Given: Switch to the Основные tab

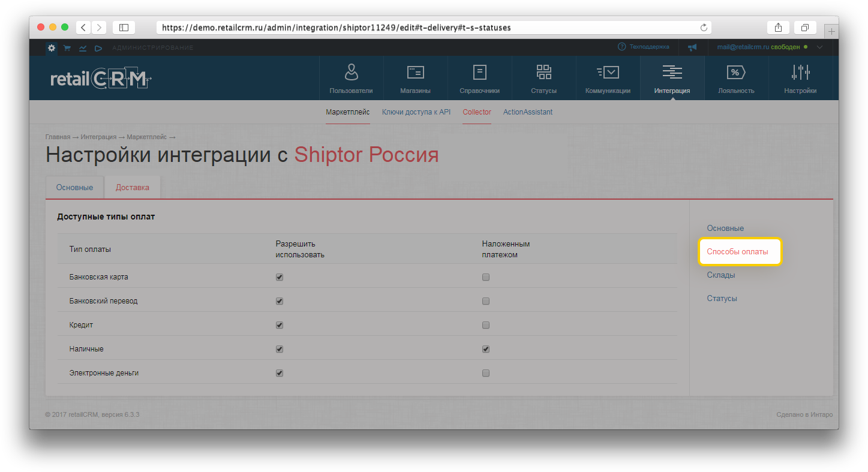Looking at the screenshot, I should (74, 187).
